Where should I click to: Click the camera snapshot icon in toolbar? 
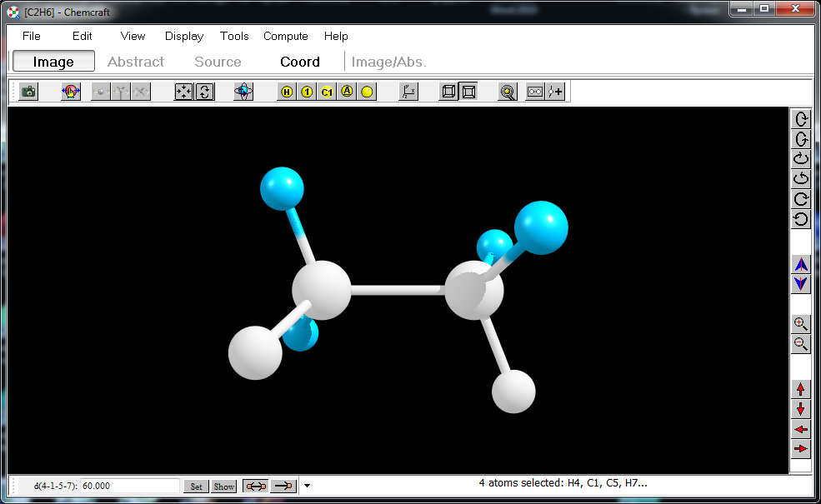pyautogui.click(x=29, y=92)
